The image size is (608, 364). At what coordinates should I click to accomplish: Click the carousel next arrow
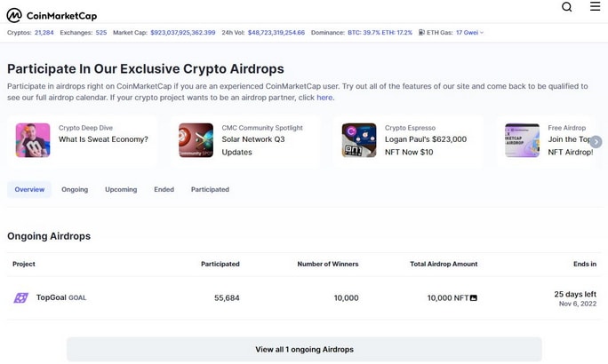tap(596, 142)
